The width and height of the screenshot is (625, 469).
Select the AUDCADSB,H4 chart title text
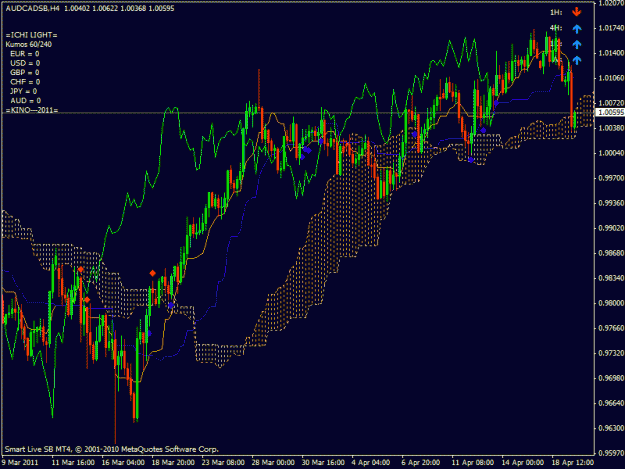tap(32, 8)
